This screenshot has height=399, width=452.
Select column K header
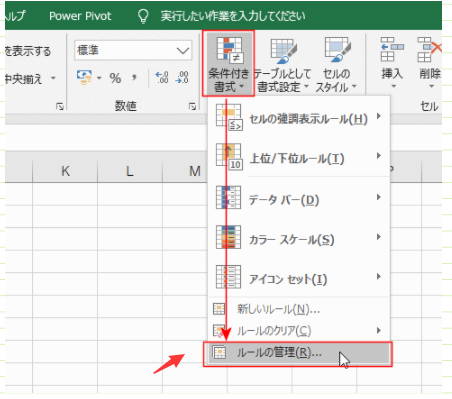point(65,171)
